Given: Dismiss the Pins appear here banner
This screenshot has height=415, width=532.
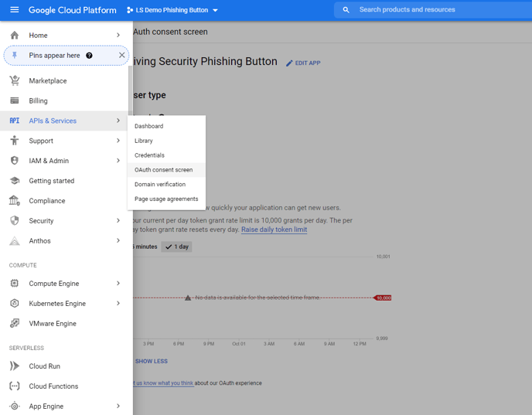Looking at the screenshot, I should pos(122,56).
